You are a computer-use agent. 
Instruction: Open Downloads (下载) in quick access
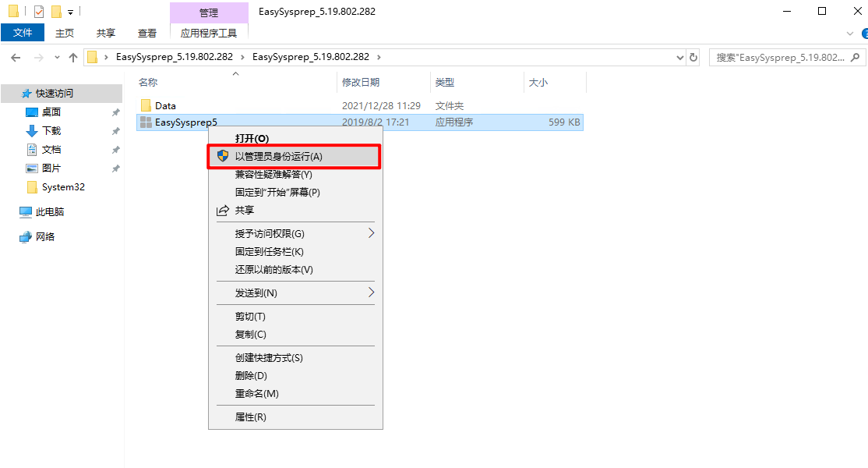tap(51, 131)
